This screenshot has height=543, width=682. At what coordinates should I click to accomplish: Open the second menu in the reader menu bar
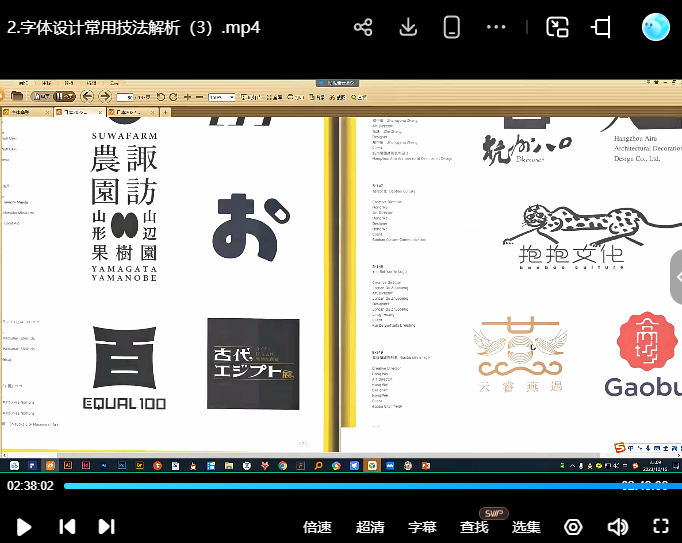point(47,83)
